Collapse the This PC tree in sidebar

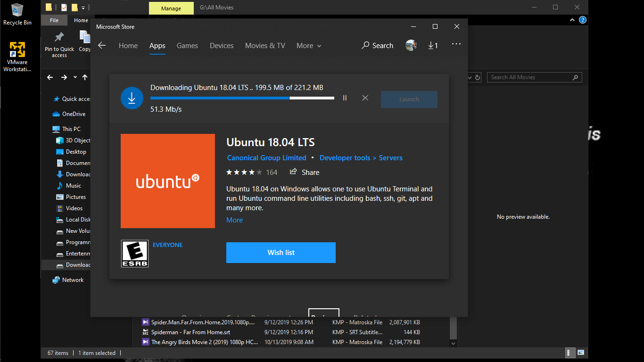(x=49, y=129)
